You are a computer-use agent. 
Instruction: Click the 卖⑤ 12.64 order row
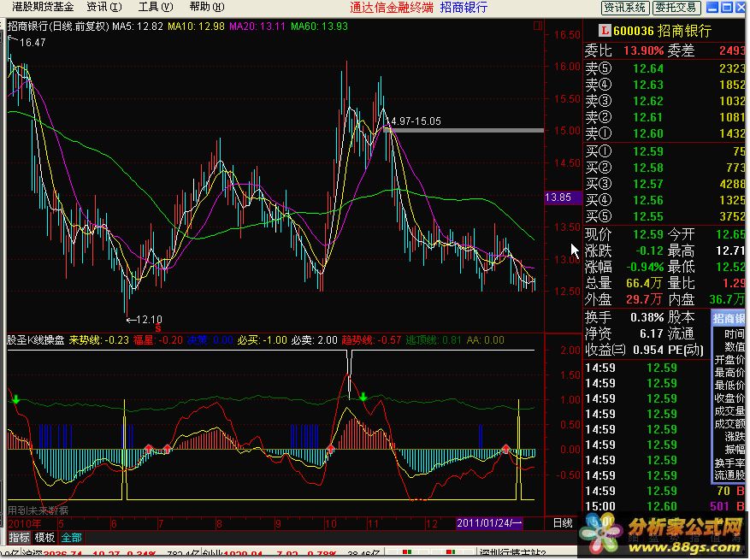(x=664, y=68)
